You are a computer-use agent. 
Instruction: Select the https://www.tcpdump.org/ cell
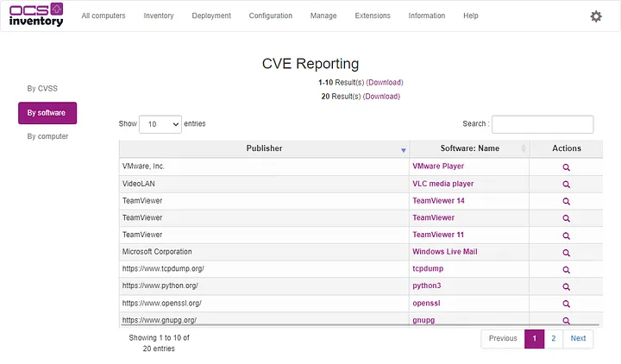point(264,269)
